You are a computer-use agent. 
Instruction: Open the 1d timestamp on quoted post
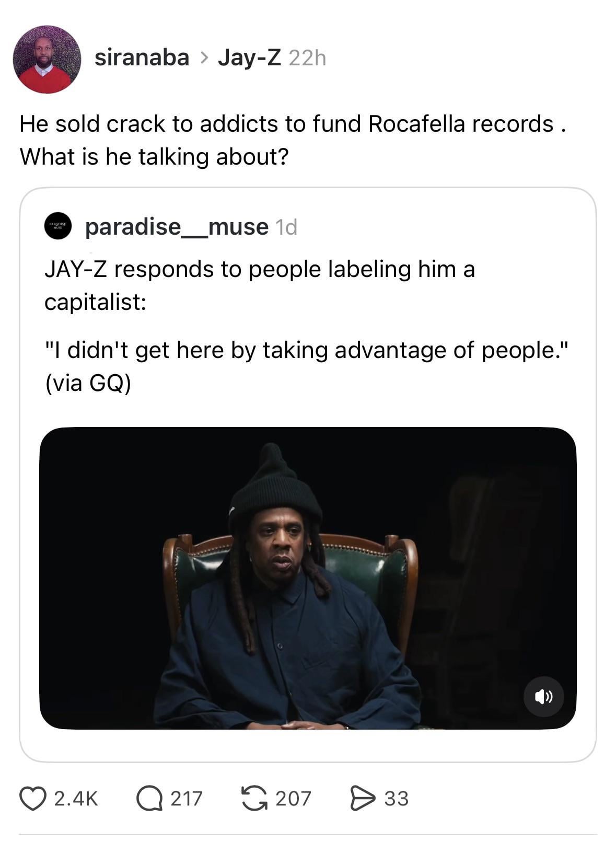pos(286,227)
